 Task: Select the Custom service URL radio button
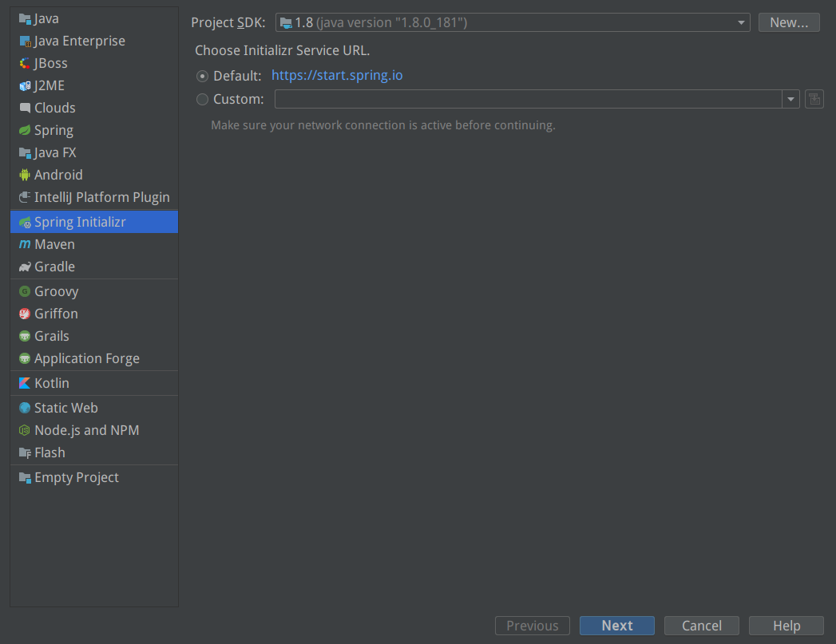(202, 100)
